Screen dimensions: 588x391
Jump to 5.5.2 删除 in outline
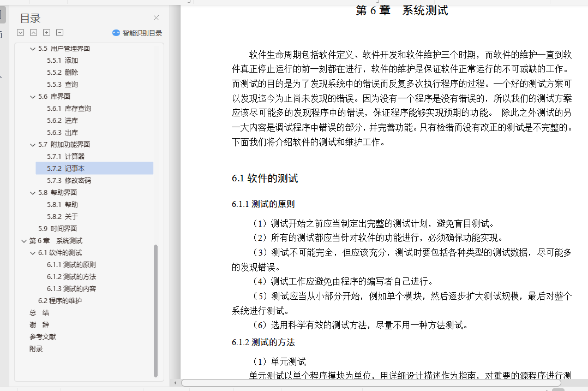63,73
